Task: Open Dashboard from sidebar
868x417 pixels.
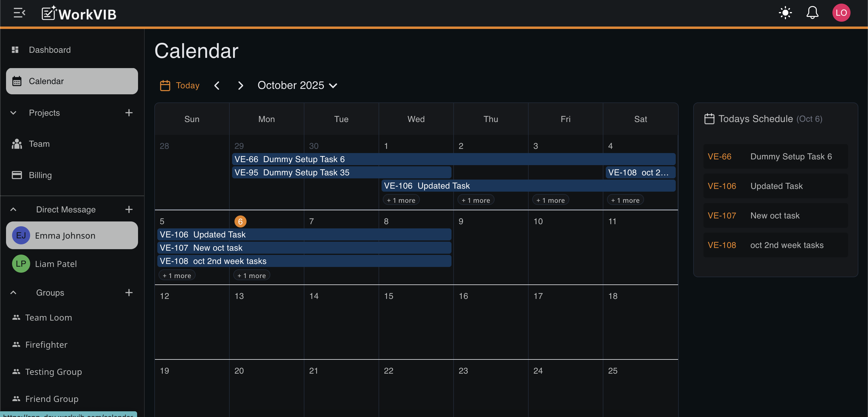Action: pyautogui.click(x=49, y=50)
